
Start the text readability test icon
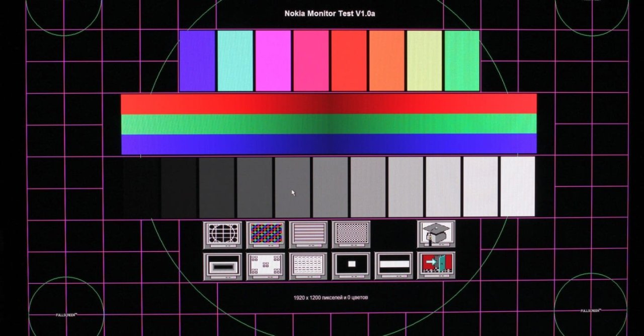(308, 265)
